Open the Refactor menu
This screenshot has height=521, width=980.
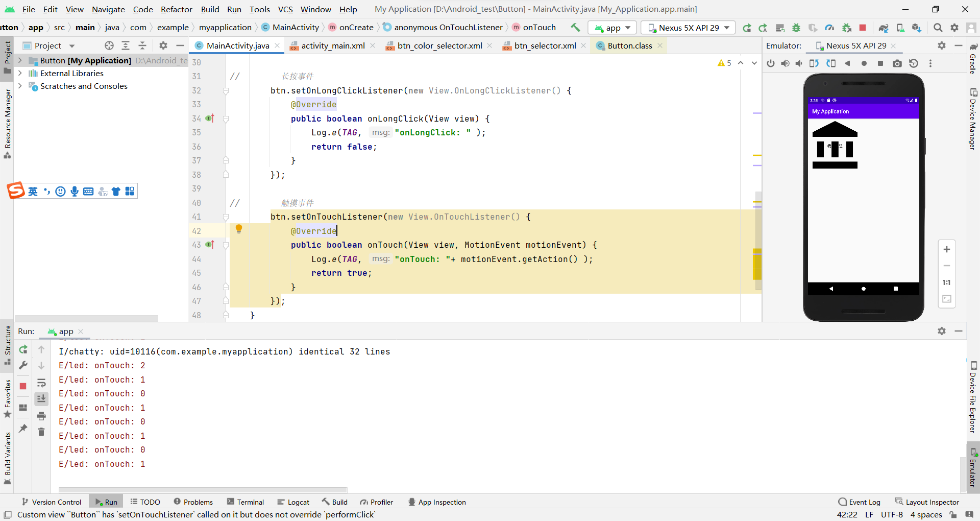[x=177, y=9]
